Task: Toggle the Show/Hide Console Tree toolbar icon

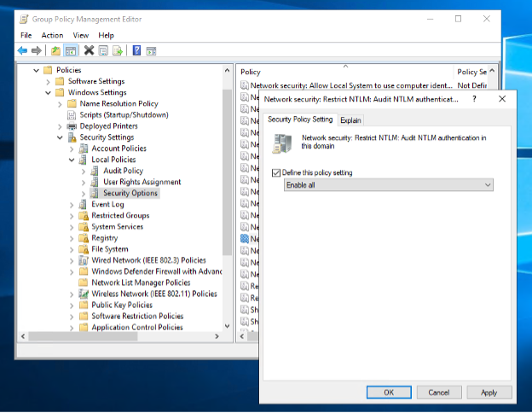Action: (x=71, y=50)
